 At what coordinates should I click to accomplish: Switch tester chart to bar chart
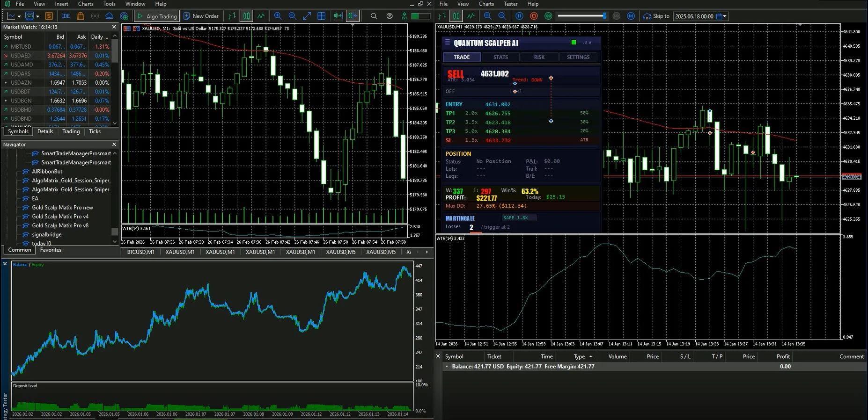point(442,16)
